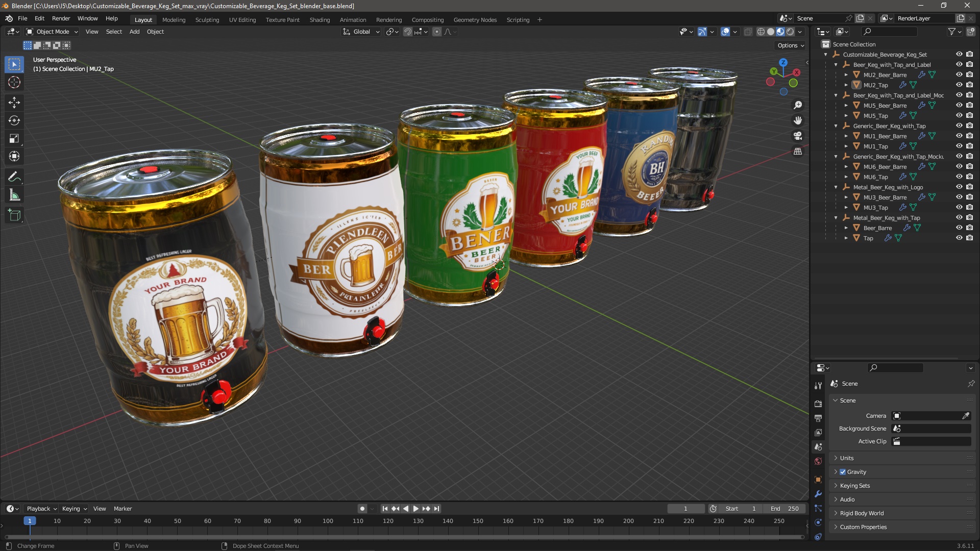Select the Measure tool
Viewport: 980px width, 551px height.
14,195
